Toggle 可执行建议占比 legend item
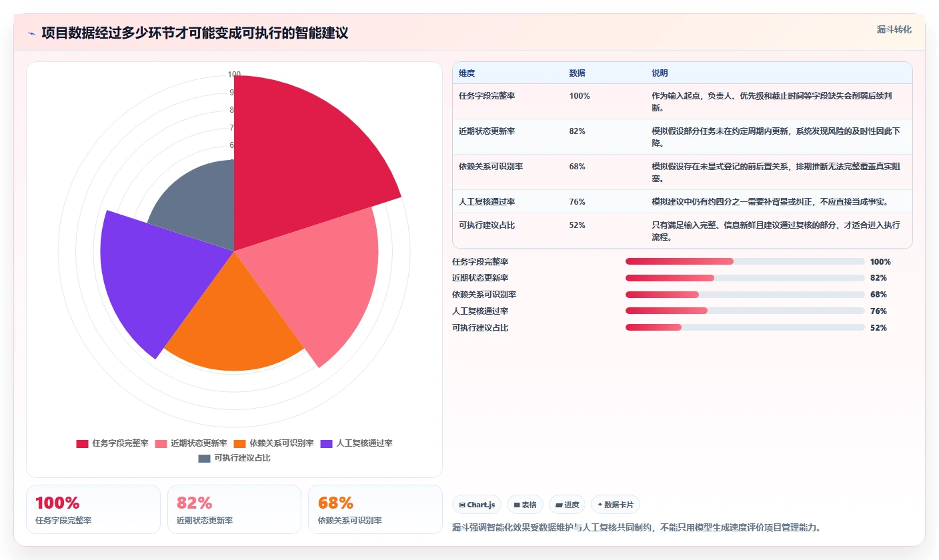 coord(234,458)
